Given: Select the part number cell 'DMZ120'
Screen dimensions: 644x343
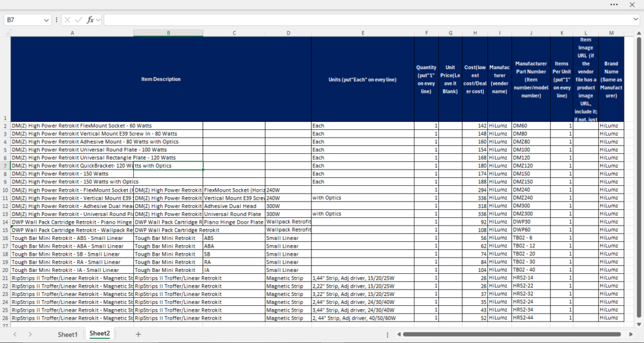Looking at the screenshot, I should tap(531, 166).
